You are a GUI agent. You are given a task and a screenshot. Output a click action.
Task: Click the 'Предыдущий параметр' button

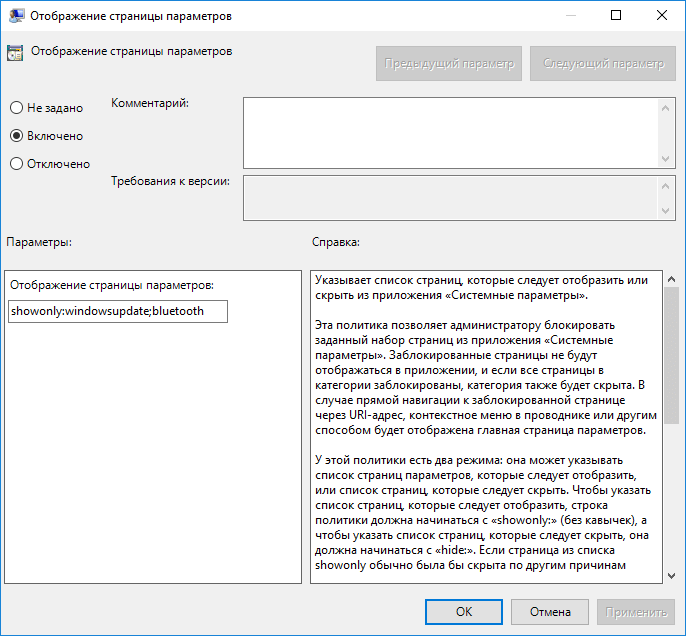pos(449,64)
